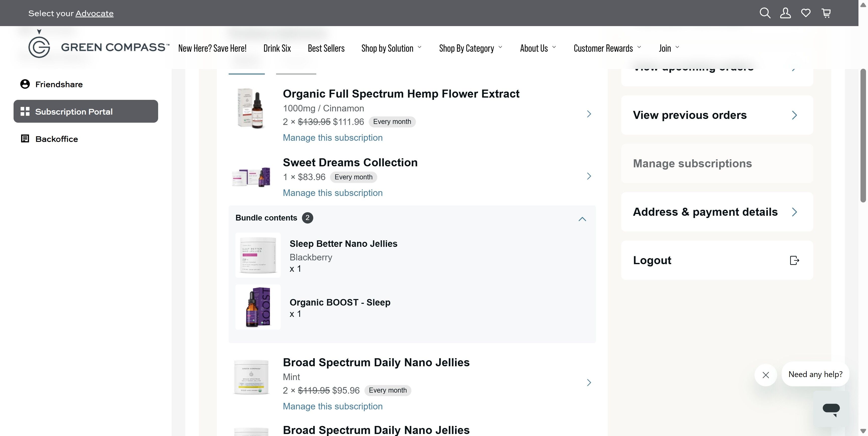The width and height of the screenshot is (868, 436).
Task: Click the Backoffice document icon
Action: pos(25,139)
